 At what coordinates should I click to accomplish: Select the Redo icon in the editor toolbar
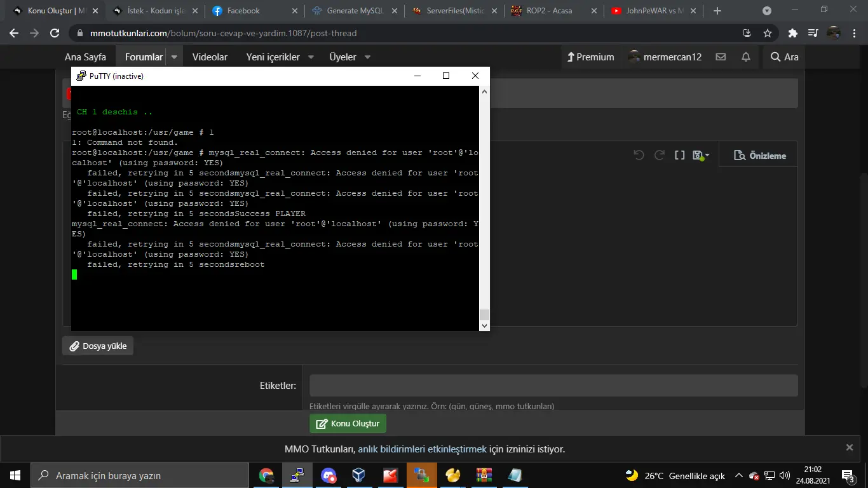[658, 154]
